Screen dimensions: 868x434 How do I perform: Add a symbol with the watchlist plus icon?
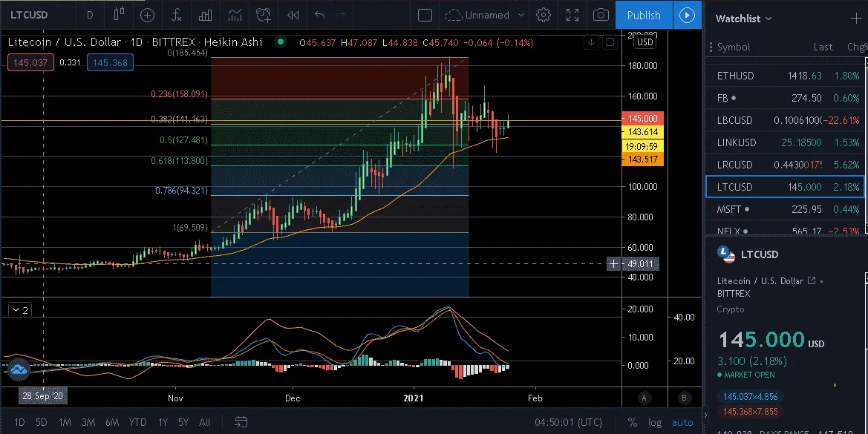[x=856, y=19]
